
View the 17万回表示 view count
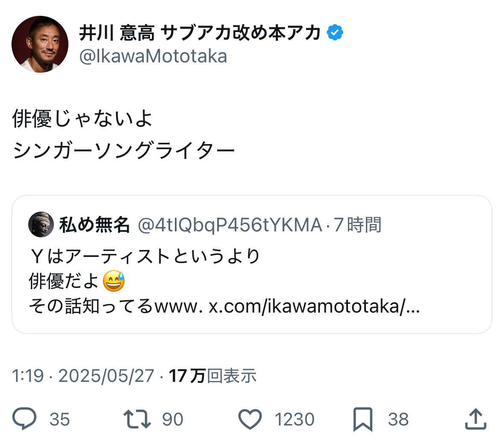click(x=212, y=376)
